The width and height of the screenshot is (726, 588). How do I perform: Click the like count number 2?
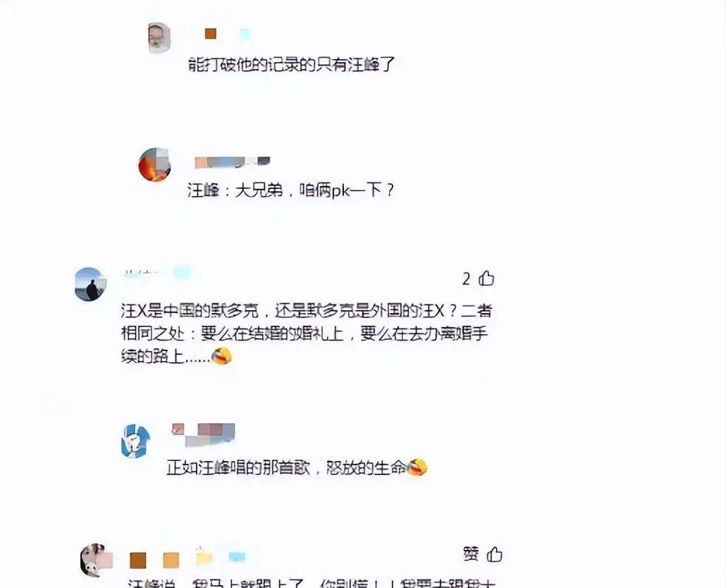click(x=466, y=278)
